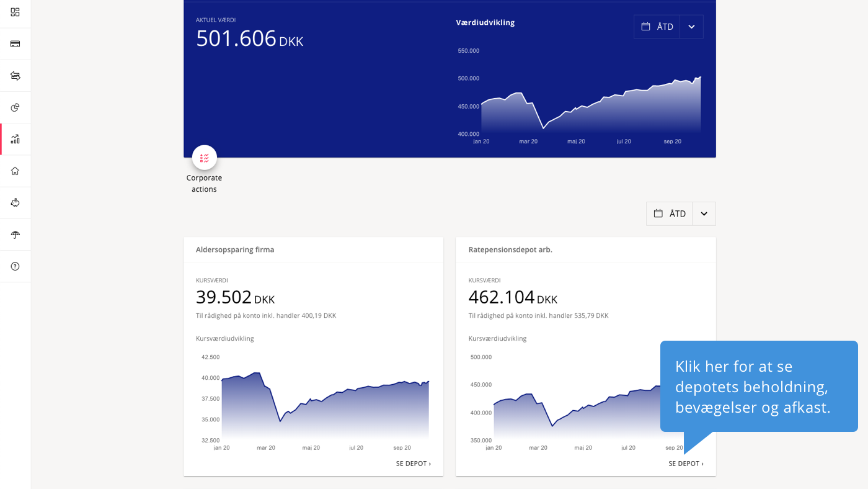This screenshot has height=489, width=868.
Task: Click calendar icon in lower ÅTD selector
Action: click(x=658, y=213)
